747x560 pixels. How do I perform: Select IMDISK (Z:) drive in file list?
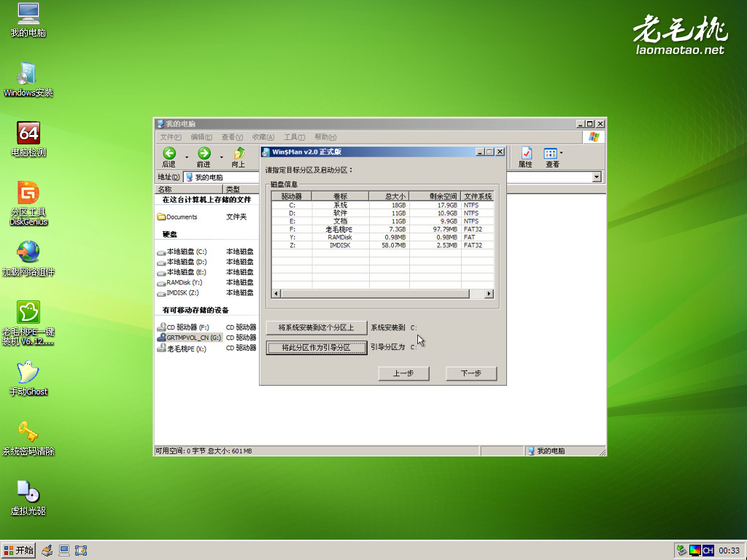pos(178,293)
